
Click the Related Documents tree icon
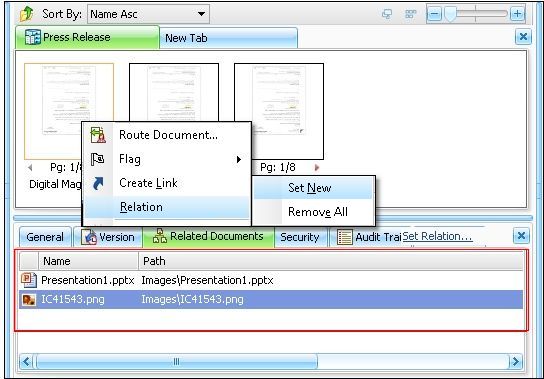click(160, 236)
